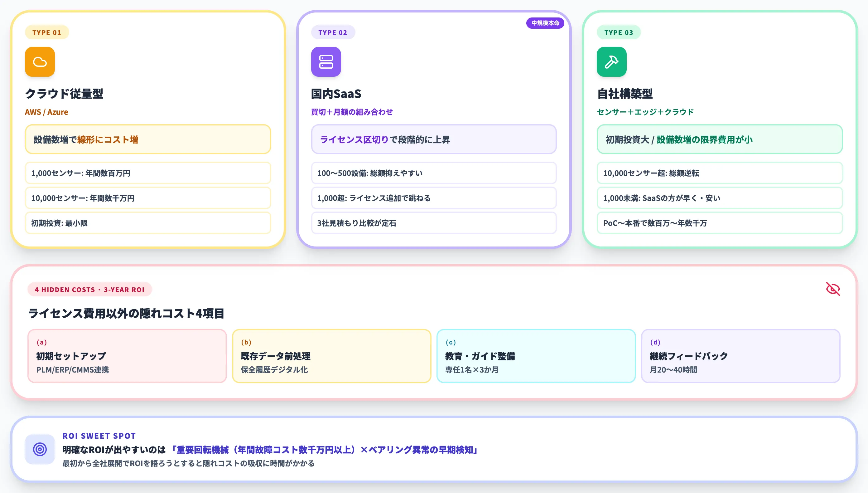The height and width of the screenshot is (493, 868).
Task: Click the orange cloud icon
Action: point(40,62)
